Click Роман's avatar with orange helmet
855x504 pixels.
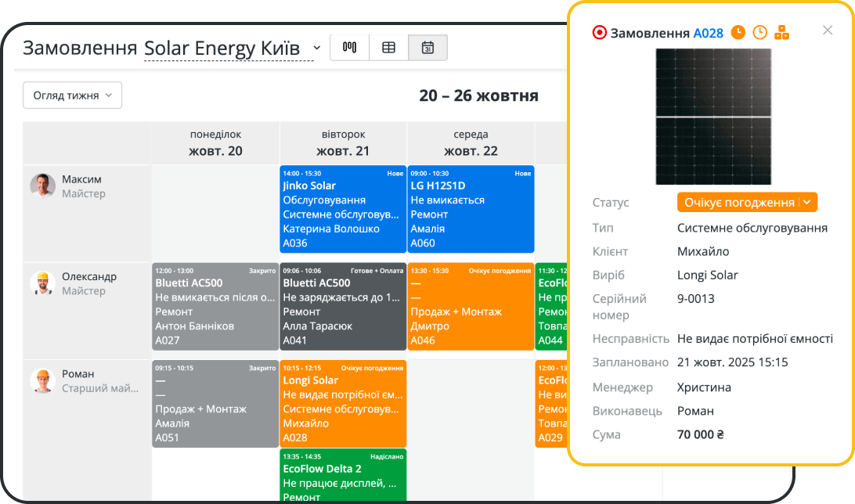tap(42, 380)
